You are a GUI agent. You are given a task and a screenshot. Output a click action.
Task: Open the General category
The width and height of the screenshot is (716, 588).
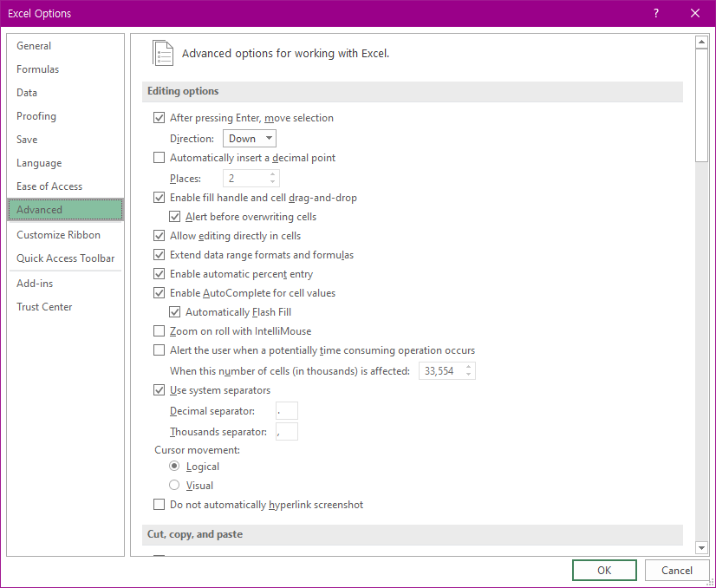(x=65, y=46)
